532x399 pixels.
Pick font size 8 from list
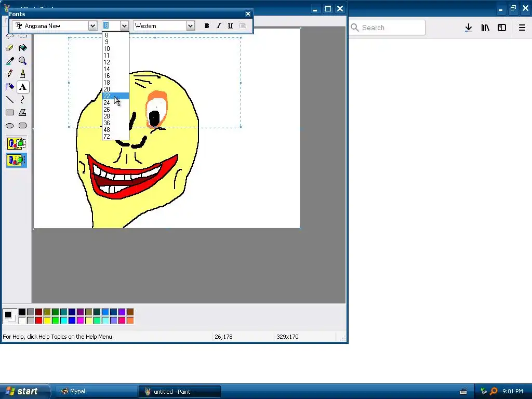[115, 35]
